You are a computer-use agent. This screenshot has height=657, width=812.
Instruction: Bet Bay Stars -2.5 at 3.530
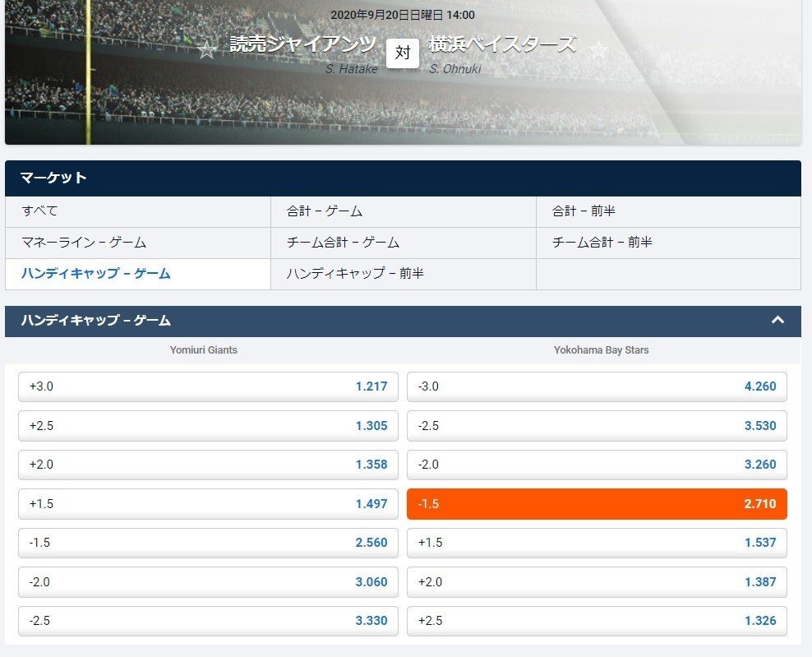pyautogui.click(x=597, y=426)
